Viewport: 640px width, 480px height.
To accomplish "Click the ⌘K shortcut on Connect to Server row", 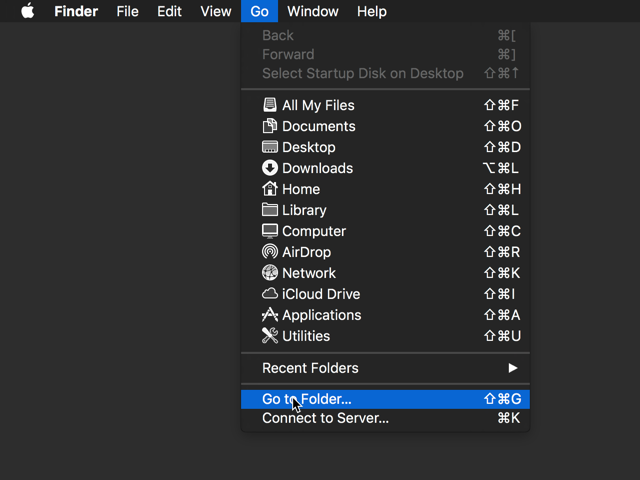I will click(509, 418).
